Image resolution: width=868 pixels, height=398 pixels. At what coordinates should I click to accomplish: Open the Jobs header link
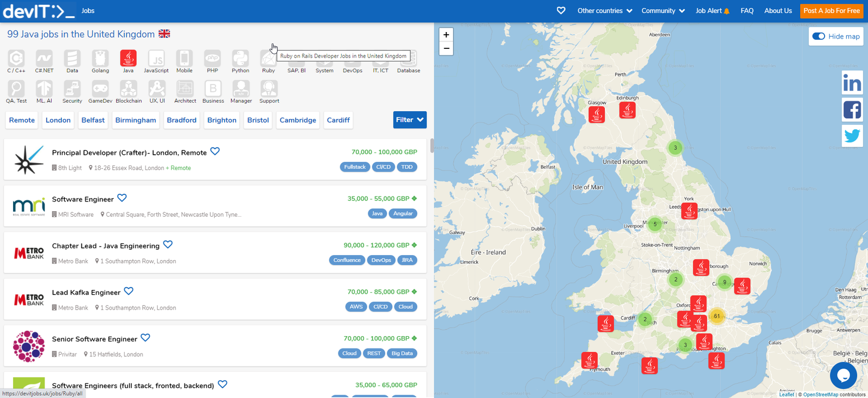88,10
